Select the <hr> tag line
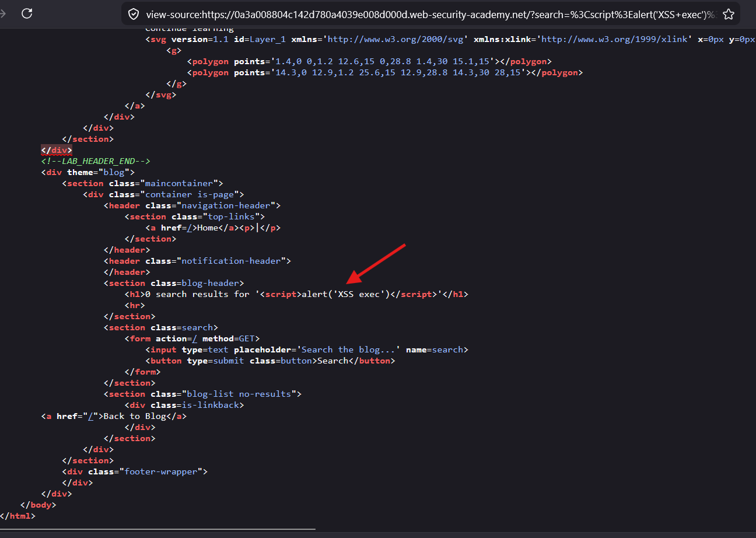The image size is (756, 538). pos(135,305)
